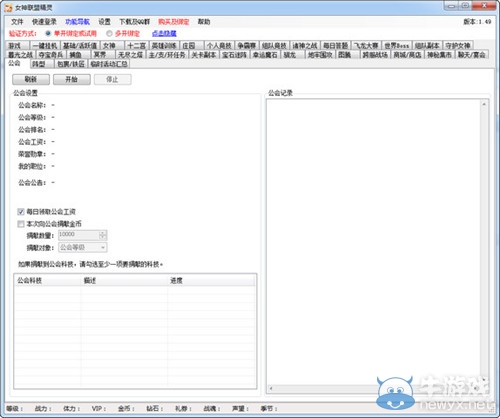The width and height of the screenshot is (500, 418).
Task: Click the 捐献数量 input field
Action: pyautogui.click(x=79, y=235)
